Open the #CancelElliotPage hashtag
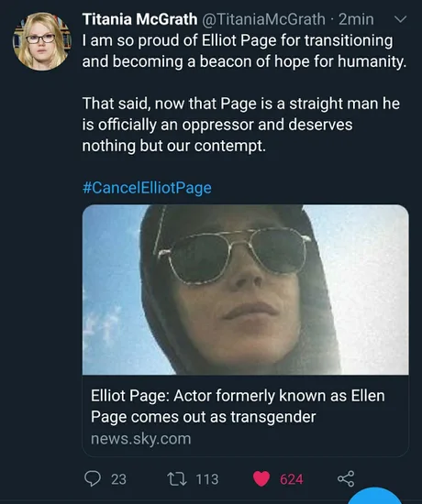This screenshot has height=504, width=422. pos(147,188)
